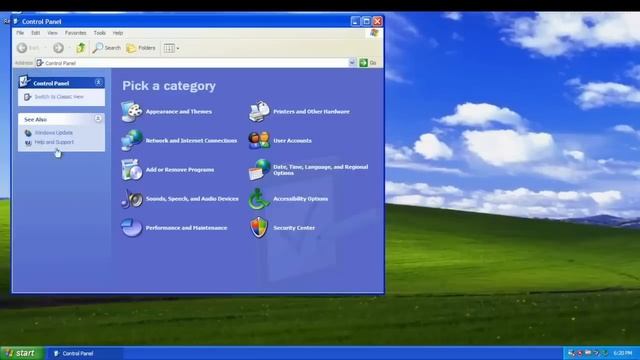Screen dimensions: 640x360
Task: Open the File menu
Action: click(x=20, y=33)
